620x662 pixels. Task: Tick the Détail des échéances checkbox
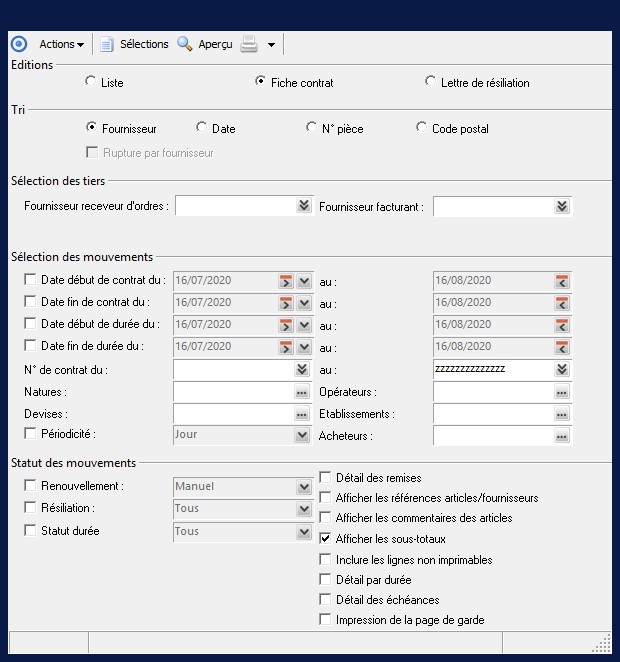click(325, 600)
